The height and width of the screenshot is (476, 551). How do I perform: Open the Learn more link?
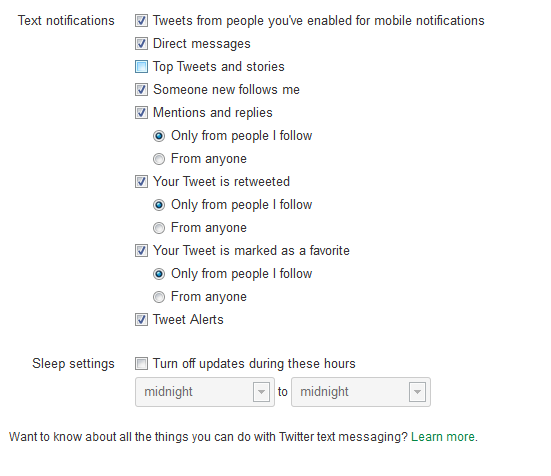443,437
